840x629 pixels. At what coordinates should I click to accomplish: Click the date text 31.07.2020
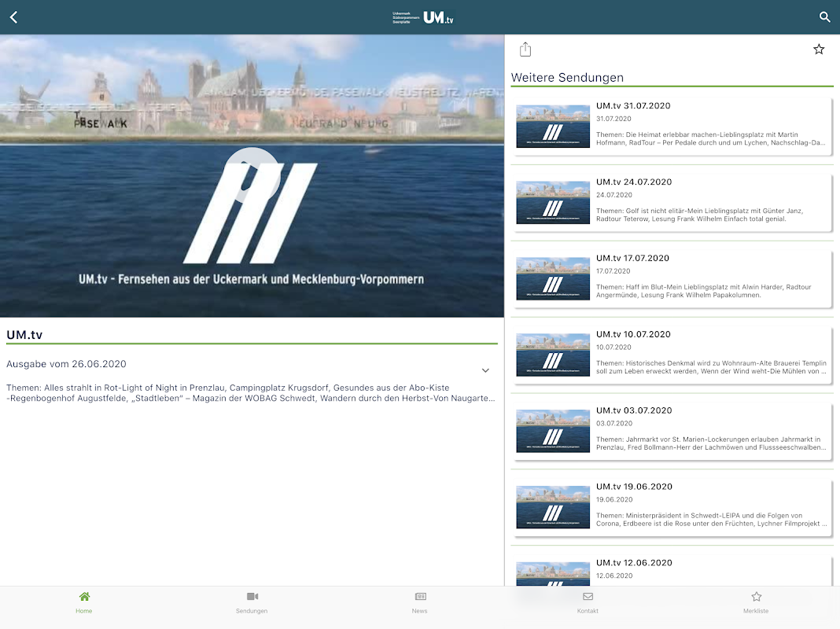click(613, 119)
